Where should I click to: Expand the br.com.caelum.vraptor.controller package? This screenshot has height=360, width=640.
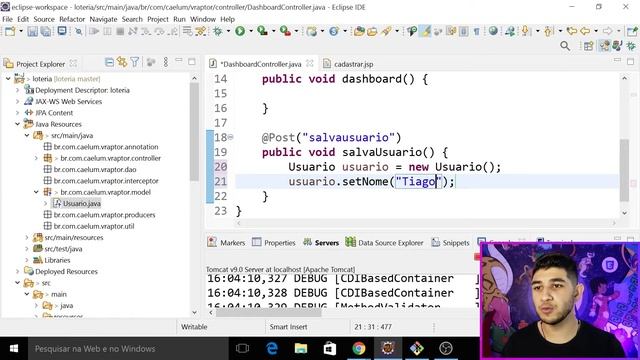(x=36, y=158)
